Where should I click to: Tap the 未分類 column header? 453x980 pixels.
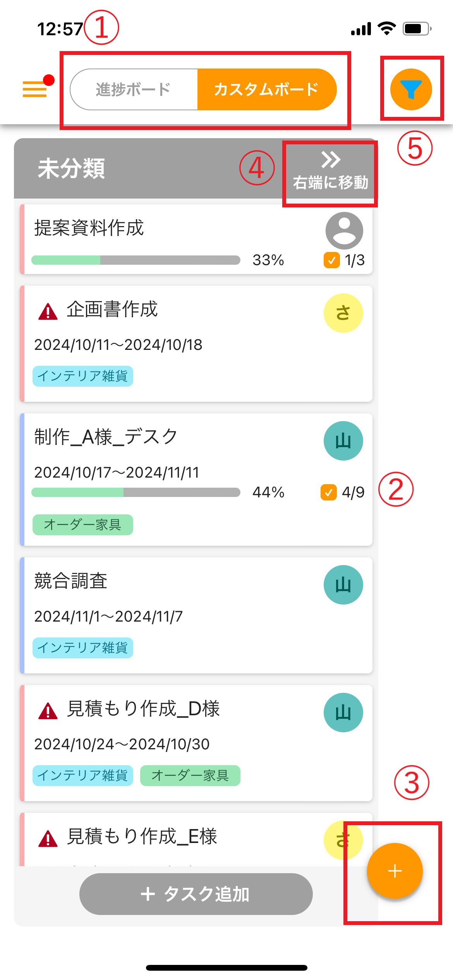click(71, 169)
